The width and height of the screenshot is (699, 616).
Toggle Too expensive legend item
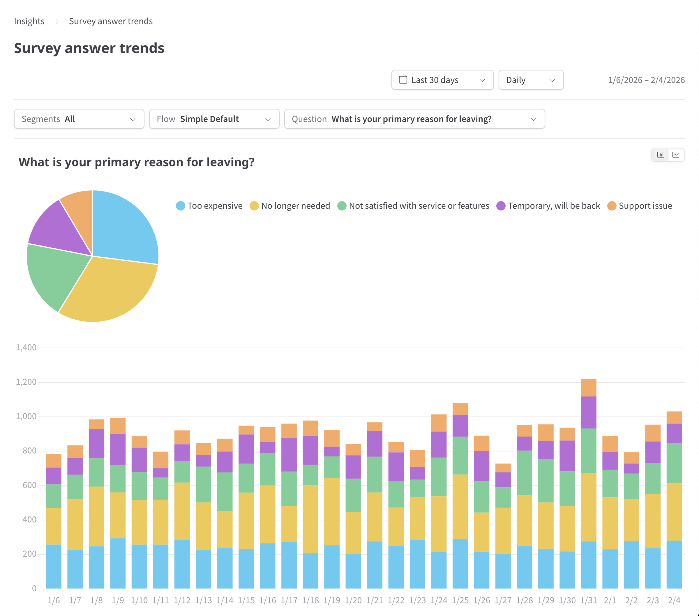point(209,206)
